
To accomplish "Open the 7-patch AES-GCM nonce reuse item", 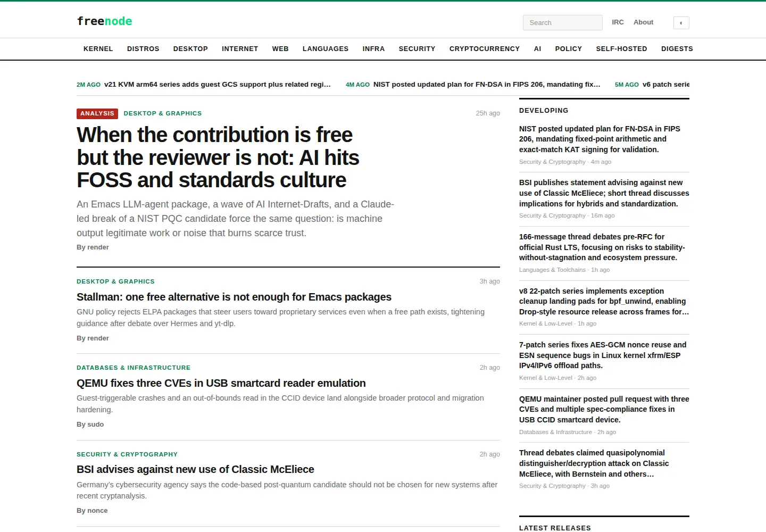I will [x=604, y=355].
